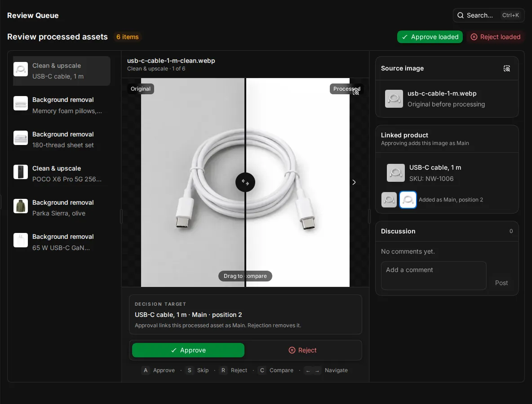Click Review Queue title
532x404 pixels.
pos(33,16)
